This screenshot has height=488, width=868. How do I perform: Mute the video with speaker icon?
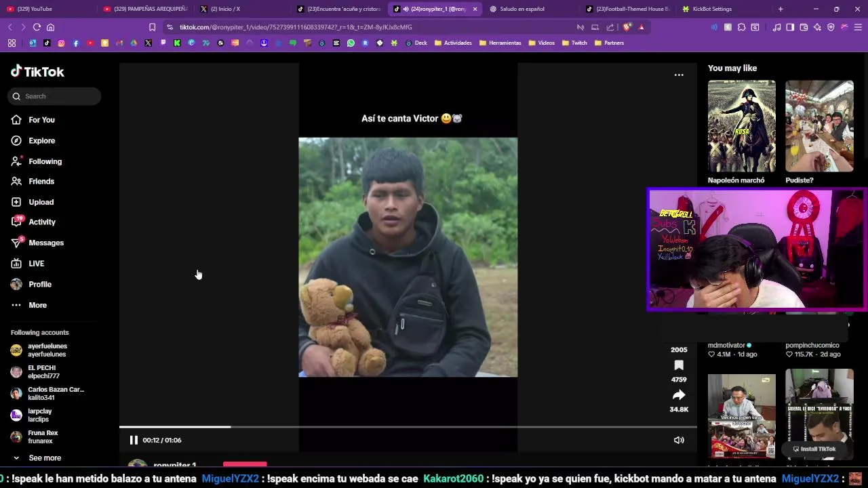679,440
